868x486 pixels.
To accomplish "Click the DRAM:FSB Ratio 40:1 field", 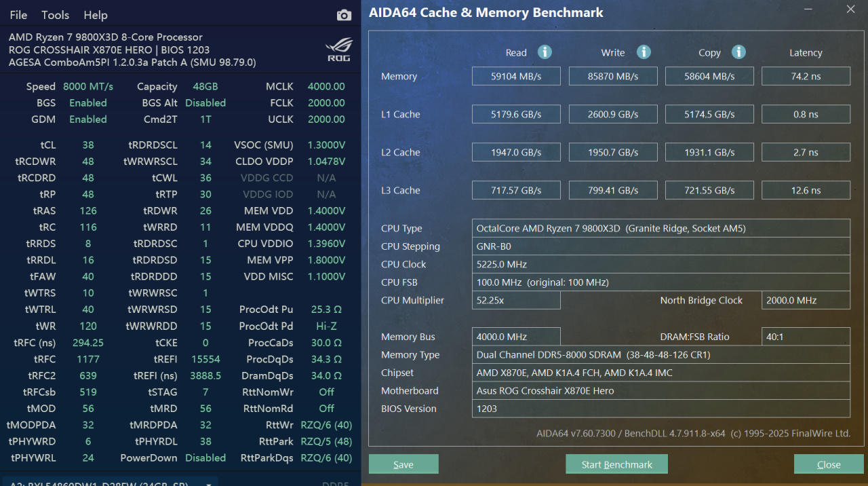I will [806, 337].
